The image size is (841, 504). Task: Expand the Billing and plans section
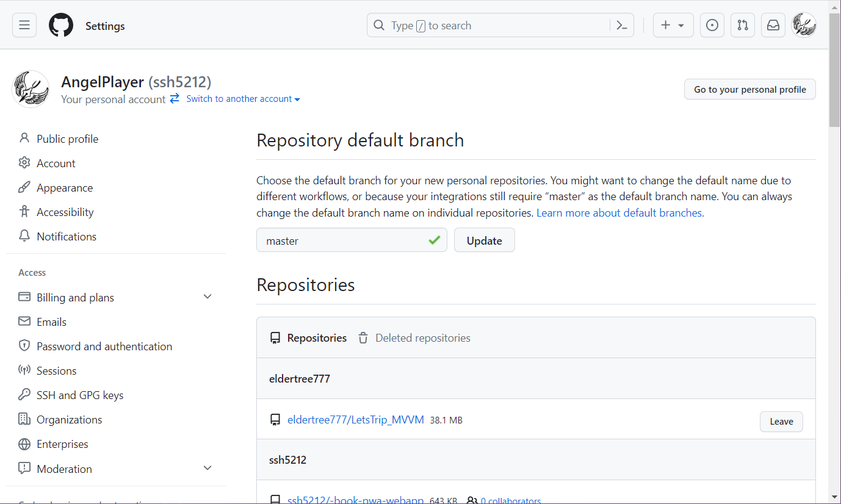tap(208, 297)
